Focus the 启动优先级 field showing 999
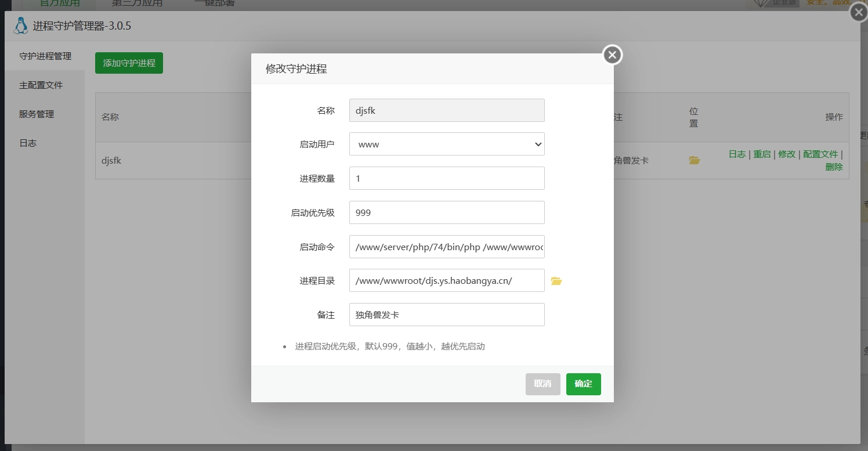Screen dimensions: 868x451 pyautogui.click(x=447, y=212)
